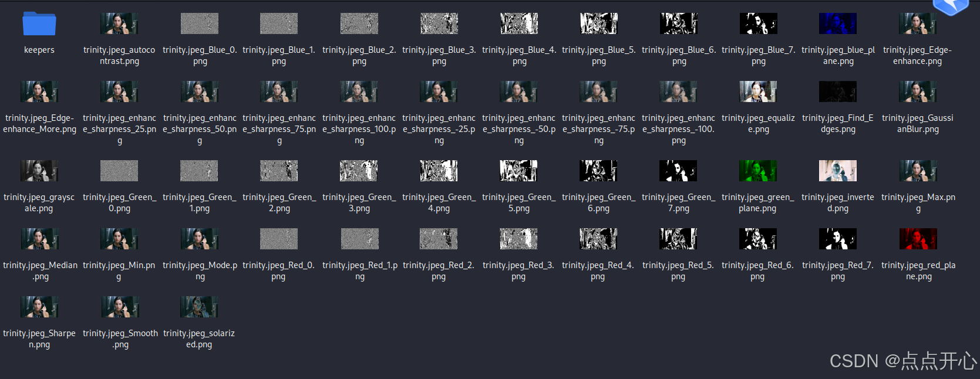The height and width of the screenshot is (379, 980).
Task: Select trinity.jpeg_blue_plane.png thumbnail
Action: point(838,23)
